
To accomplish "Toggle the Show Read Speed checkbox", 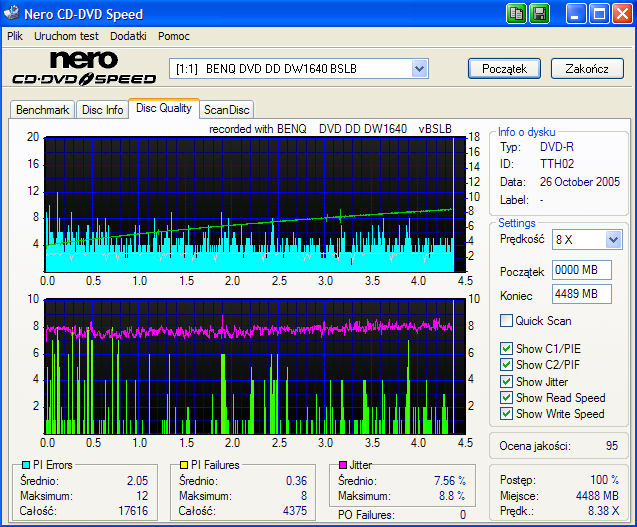I will [506, 397].
